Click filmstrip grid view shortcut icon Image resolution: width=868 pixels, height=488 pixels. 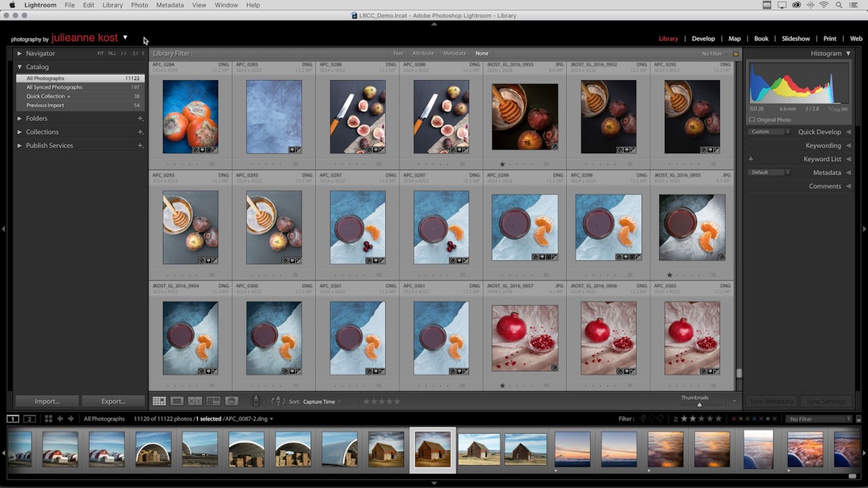48,419
